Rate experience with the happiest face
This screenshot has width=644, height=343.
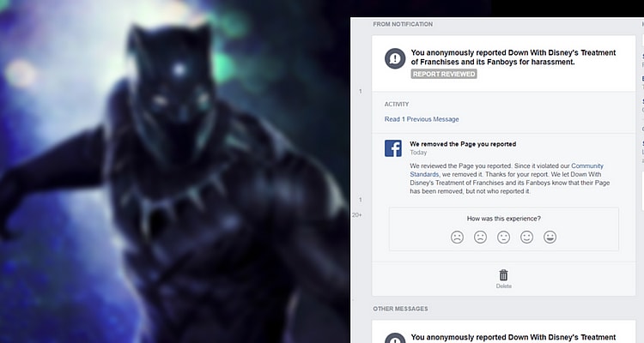pos(550,237)
